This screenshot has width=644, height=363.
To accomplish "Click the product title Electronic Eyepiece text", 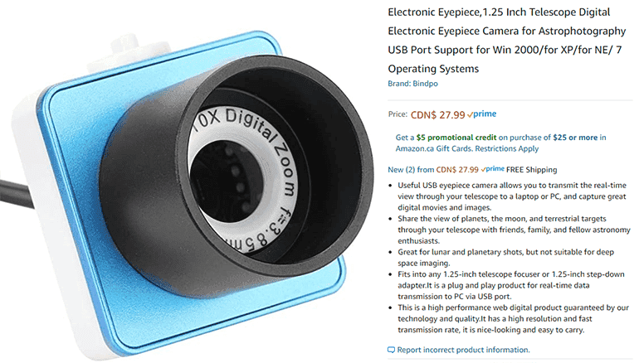I will pyautogui.click(x=507, y=41).
